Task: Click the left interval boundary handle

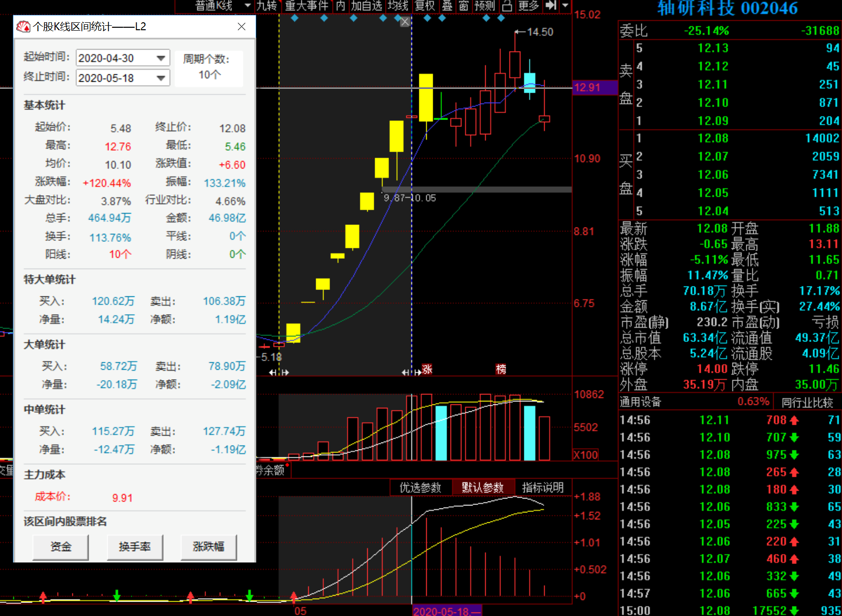Action: (279, 372)
